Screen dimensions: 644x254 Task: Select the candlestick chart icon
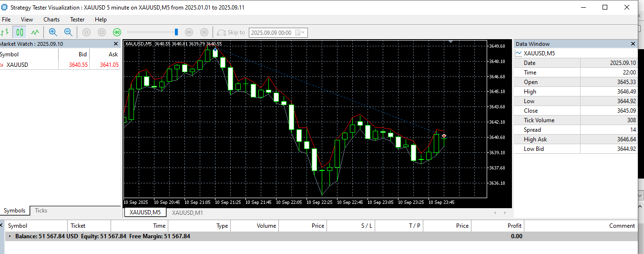pyautogui.click(x=20, y=32)
